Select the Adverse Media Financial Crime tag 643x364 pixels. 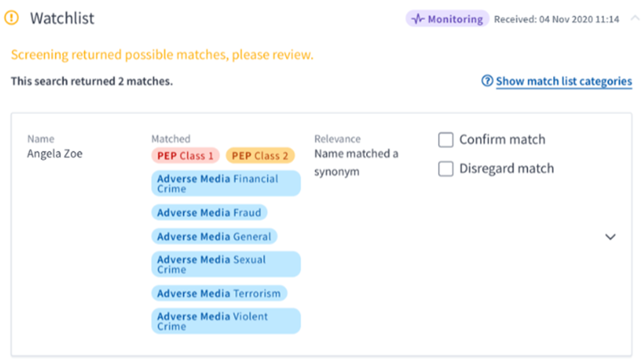[x=225, y=184]
